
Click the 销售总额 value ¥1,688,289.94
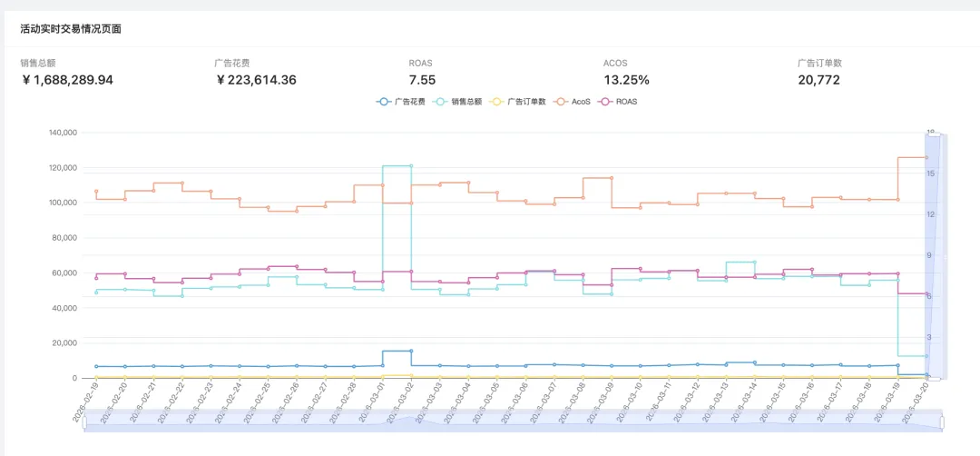coord(67,80)
